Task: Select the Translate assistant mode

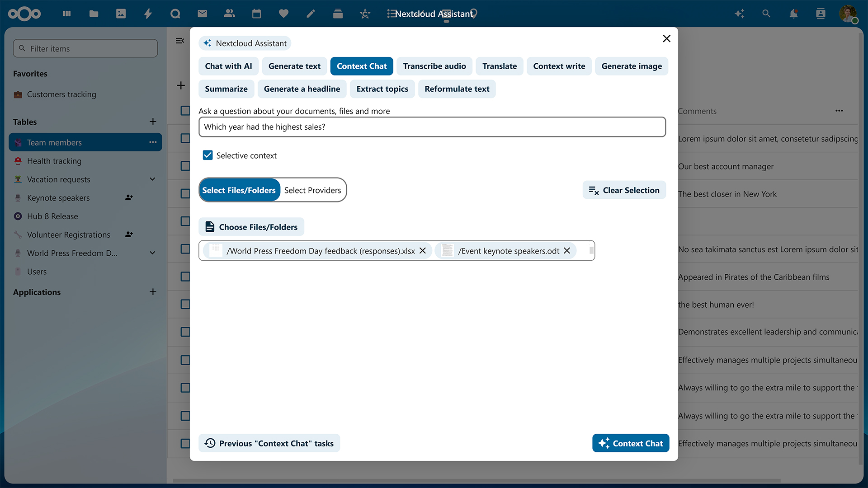Action: [499, 66]
